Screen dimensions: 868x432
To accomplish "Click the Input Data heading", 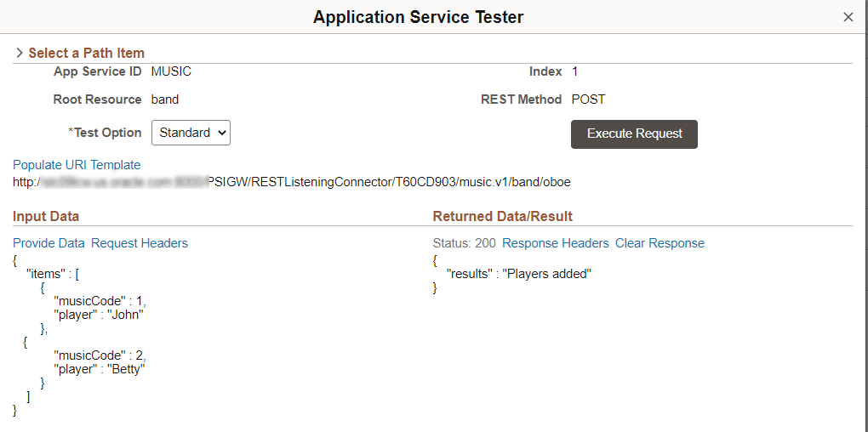I will 46,216.
